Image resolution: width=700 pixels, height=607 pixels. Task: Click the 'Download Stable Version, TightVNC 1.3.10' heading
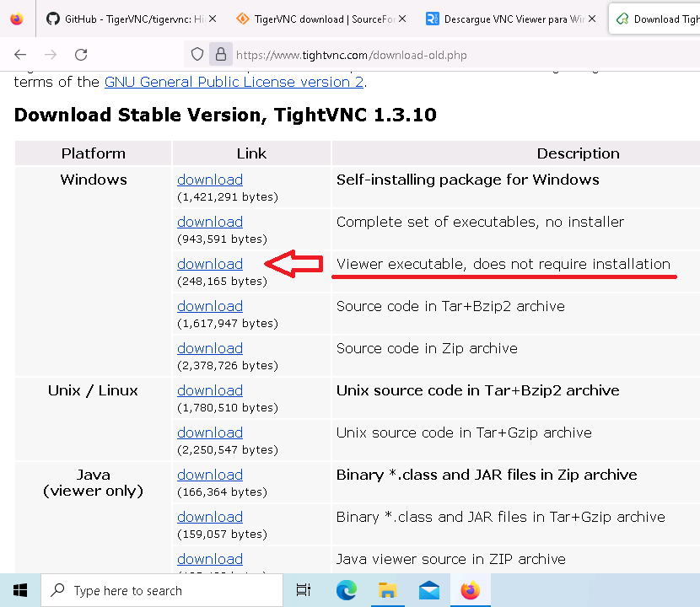(225, 115)
